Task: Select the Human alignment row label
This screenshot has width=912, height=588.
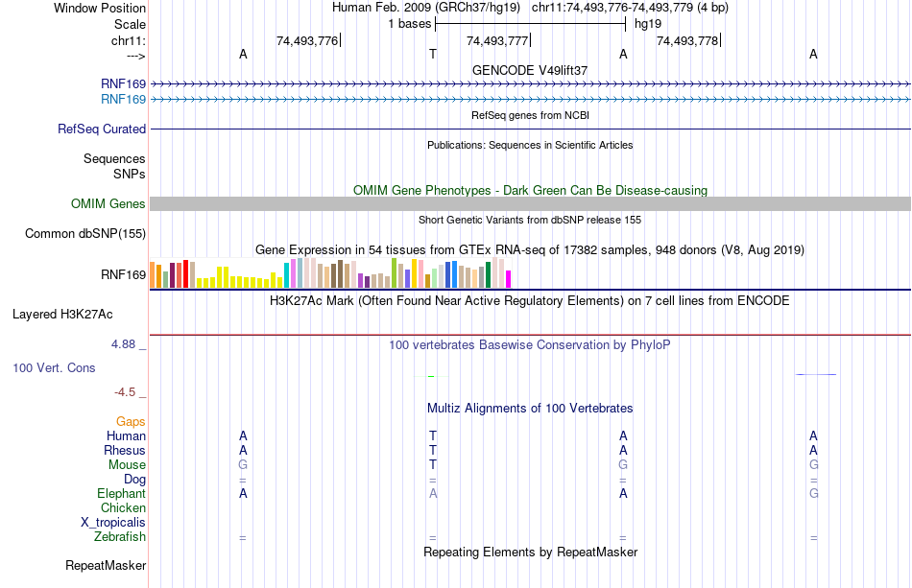Action: [126, 435]
